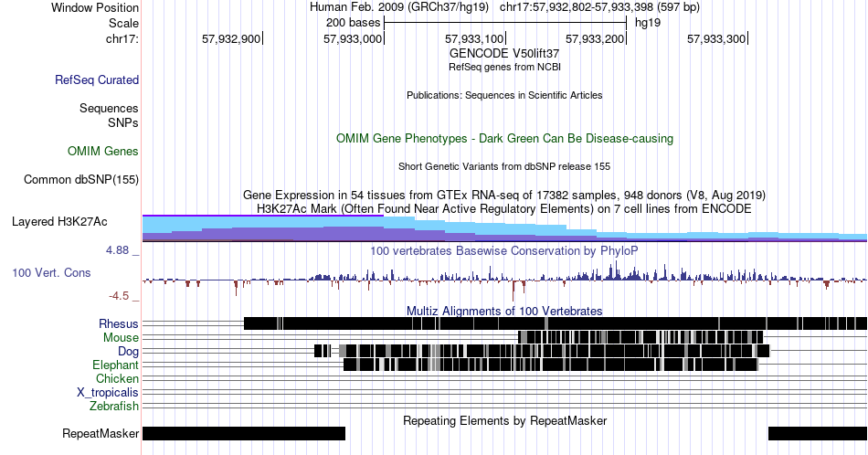The height and width of the screenshot is (455, 868).
Task: Click the H3K27Ac Mark ENCODE title
Action: 504,208
